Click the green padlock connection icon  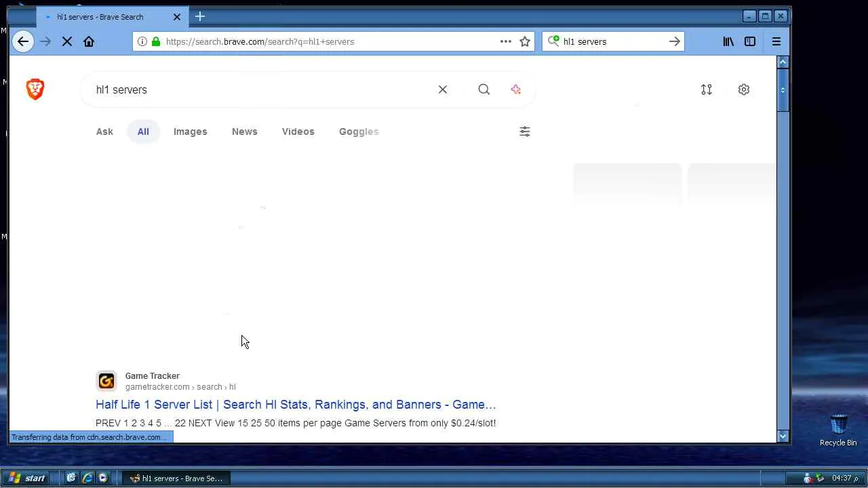coord(156,41)
